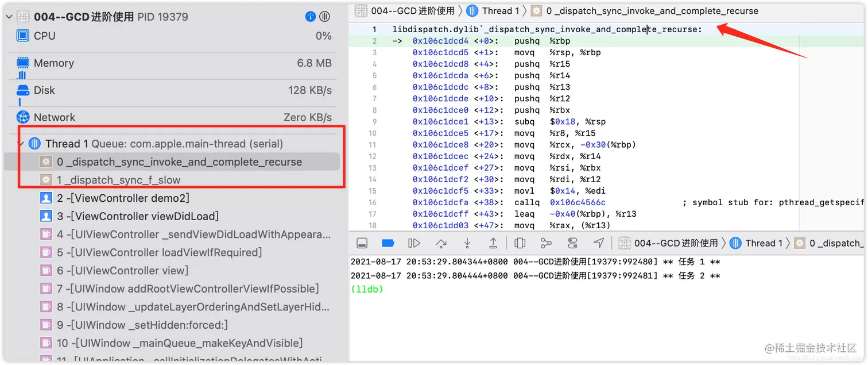Click the (lldb) console prompt
The width and height of the screenshot is (868, 365).
367,290
